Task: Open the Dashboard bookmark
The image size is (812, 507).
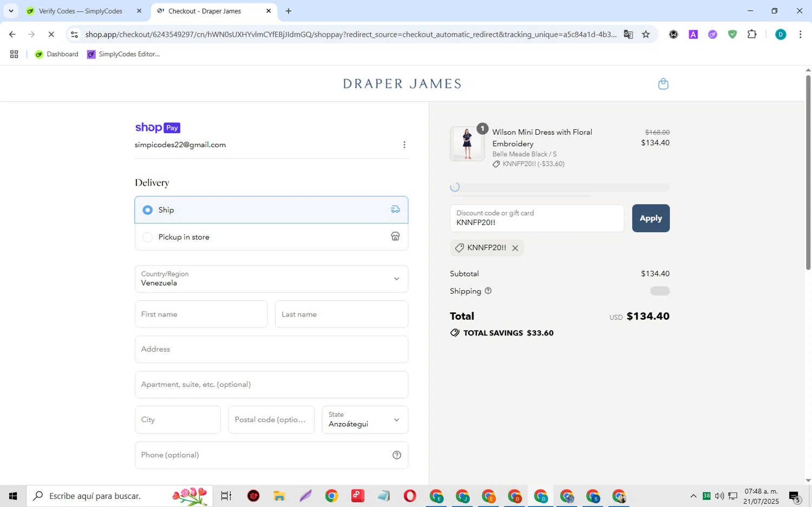Action: [x=57, y=54]
